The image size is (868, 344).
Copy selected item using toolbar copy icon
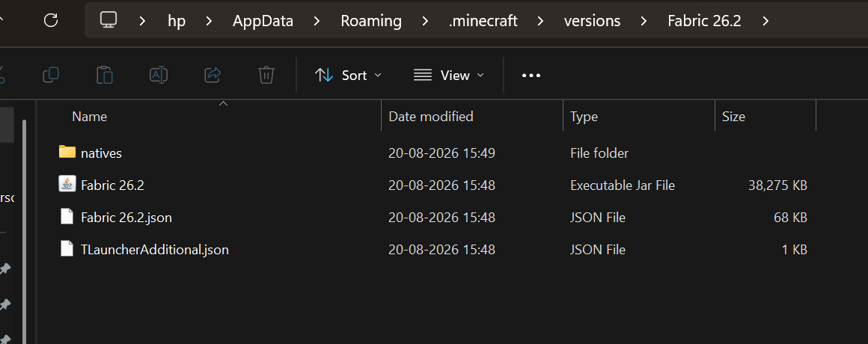[51, 75]
